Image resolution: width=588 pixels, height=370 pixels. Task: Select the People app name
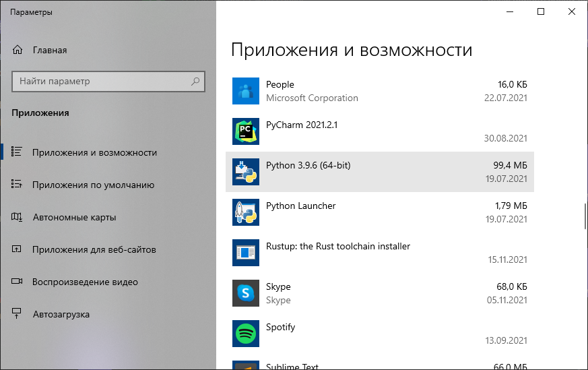(x=280, y=84)
